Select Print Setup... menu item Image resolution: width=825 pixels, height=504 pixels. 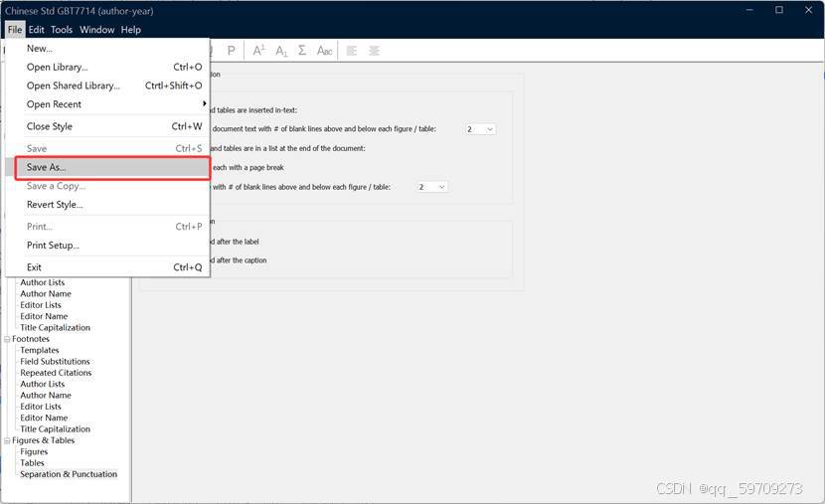107,246
